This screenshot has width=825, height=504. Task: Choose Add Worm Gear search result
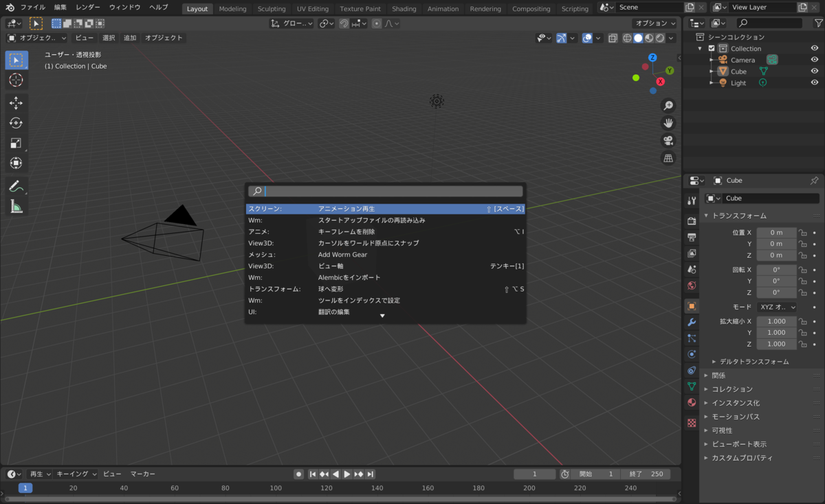click(386, 255)
